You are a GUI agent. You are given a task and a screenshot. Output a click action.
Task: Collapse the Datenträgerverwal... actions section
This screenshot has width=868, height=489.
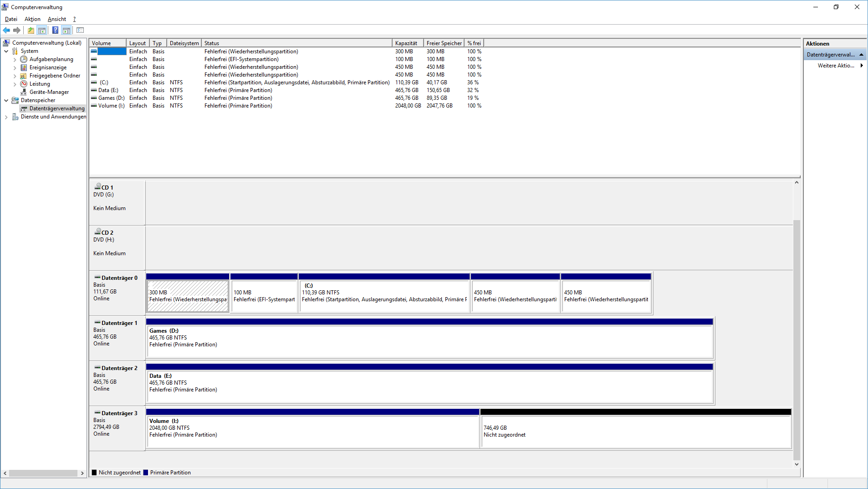[x=861, y=55]
